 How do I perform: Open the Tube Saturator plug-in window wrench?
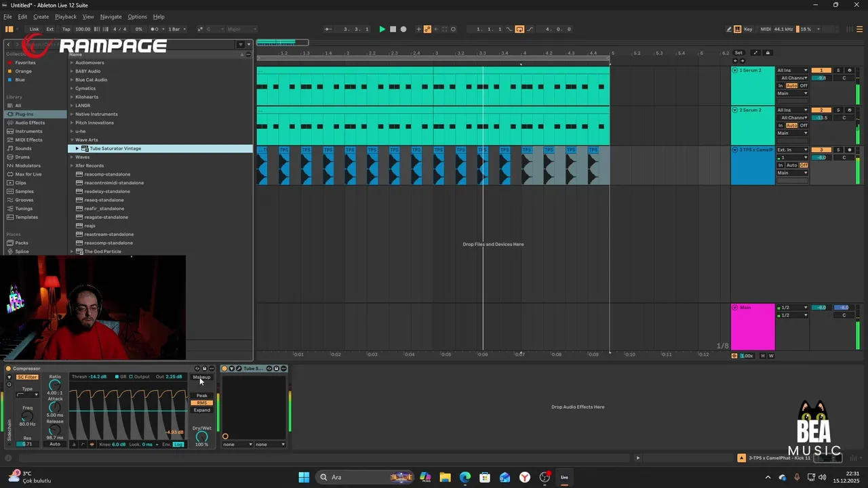coord(239,368)
